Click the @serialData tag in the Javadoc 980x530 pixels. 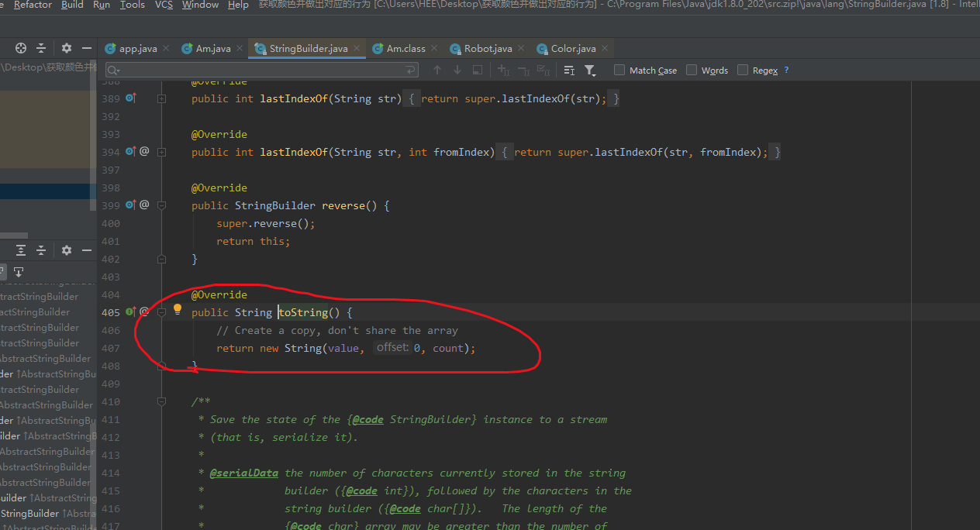coord(244,473)
